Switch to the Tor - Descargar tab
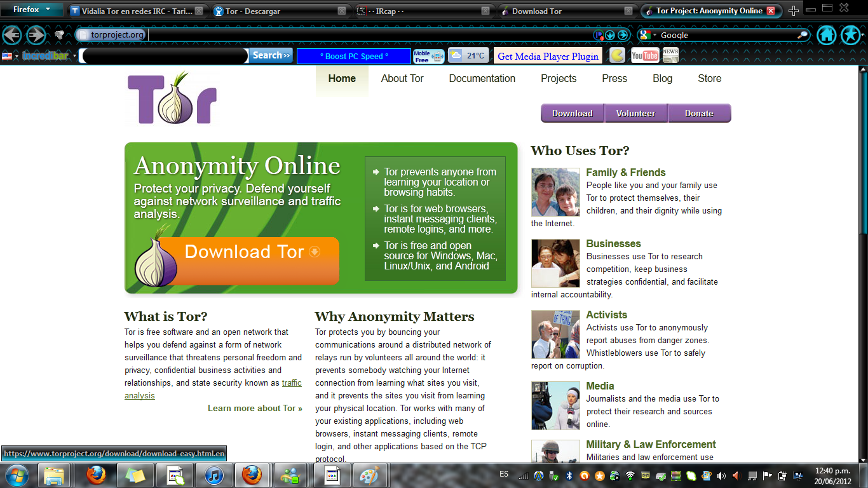This screenshot has width=868, height=488. click(280, 11)
